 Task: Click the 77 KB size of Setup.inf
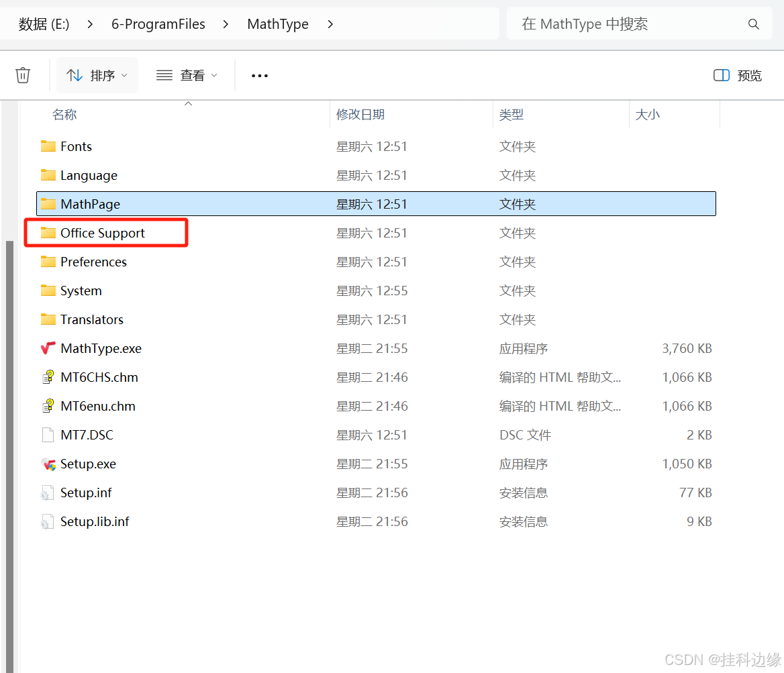pyautogui.click(x=695, y=493)
